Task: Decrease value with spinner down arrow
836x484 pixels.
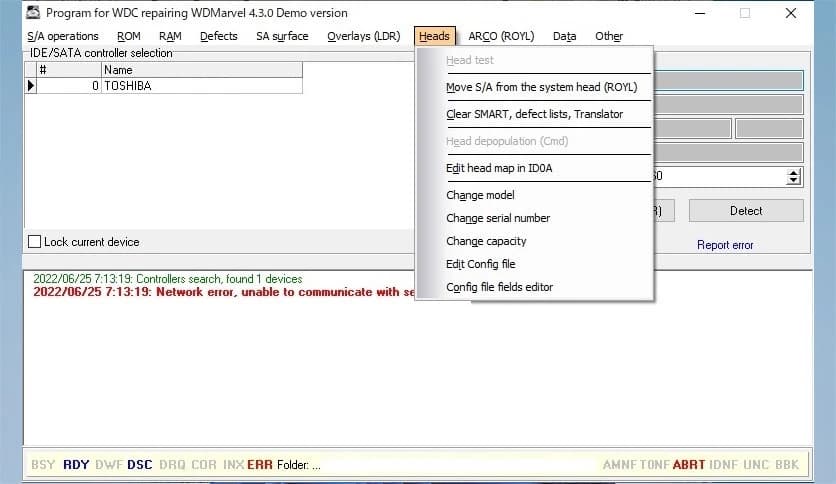Action: click(793, 181)
